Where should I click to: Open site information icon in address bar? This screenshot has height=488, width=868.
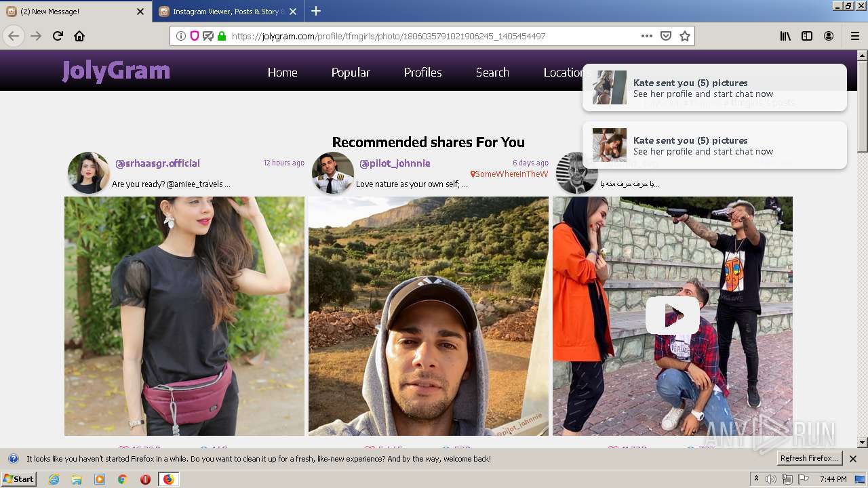click(181, 36)
